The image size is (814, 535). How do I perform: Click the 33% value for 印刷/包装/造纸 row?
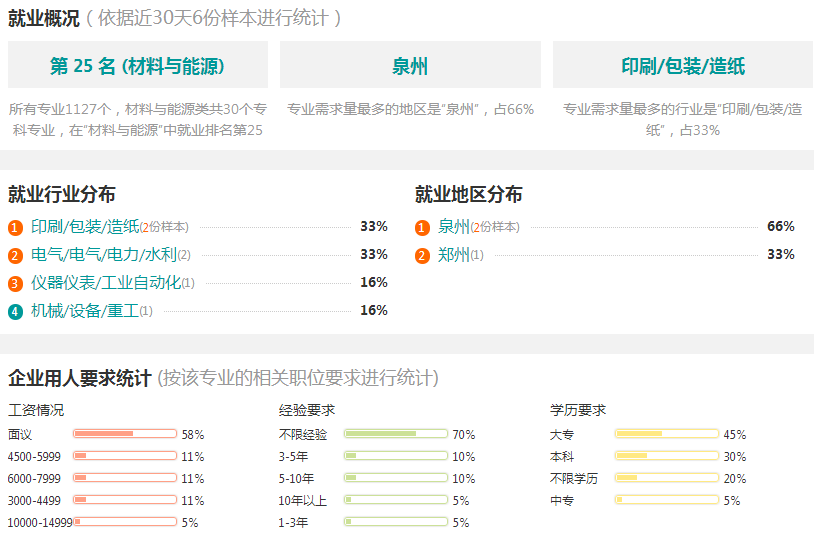click(374, 226)
